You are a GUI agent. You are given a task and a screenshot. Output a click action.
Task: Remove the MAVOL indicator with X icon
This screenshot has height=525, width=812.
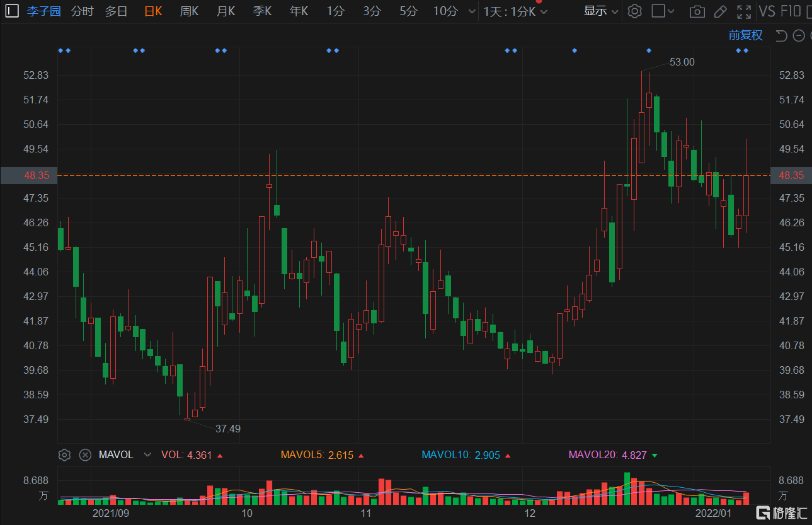pos(85,454)
